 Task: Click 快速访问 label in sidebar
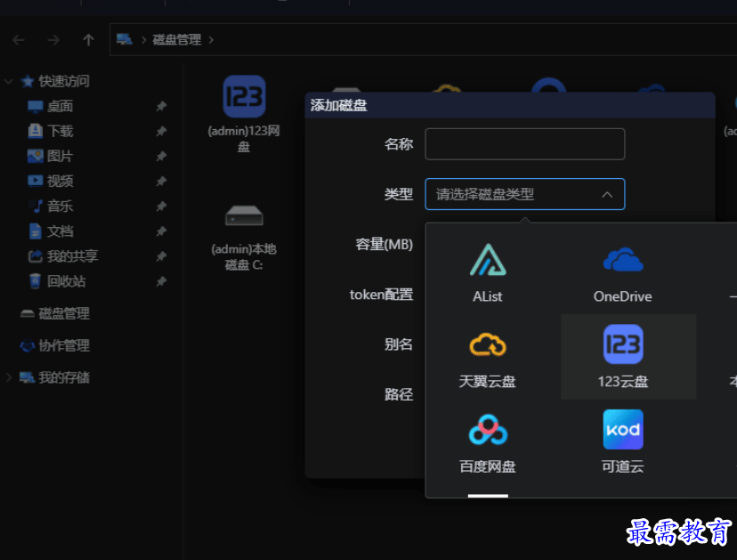pyautogui.click(x=64, y=81)
